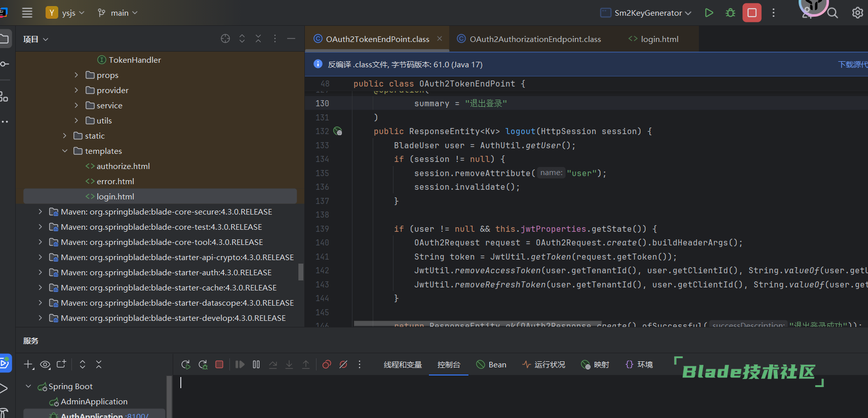Stop the service with the red stop button

[x=219, y=364]
